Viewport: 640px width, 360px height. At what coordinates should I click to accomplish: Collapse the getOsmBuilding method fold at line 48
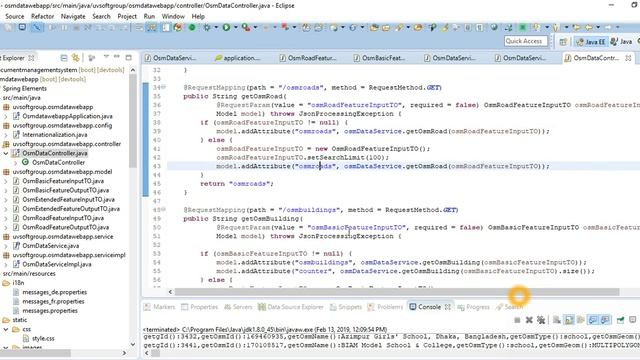pyautogui.click(x=163, y=209)
